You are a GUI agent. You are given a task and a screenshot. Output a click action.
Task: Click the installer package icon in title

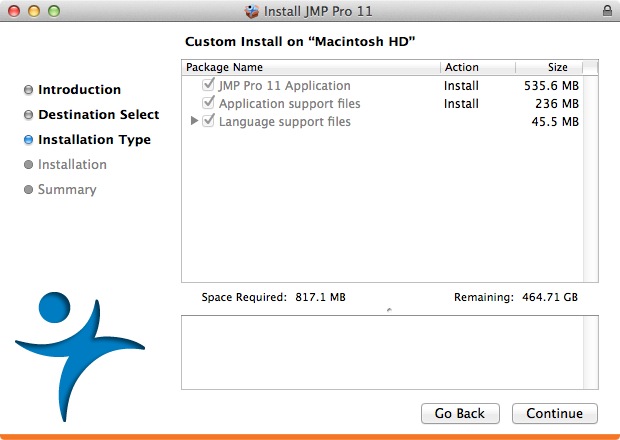(251, 11)
